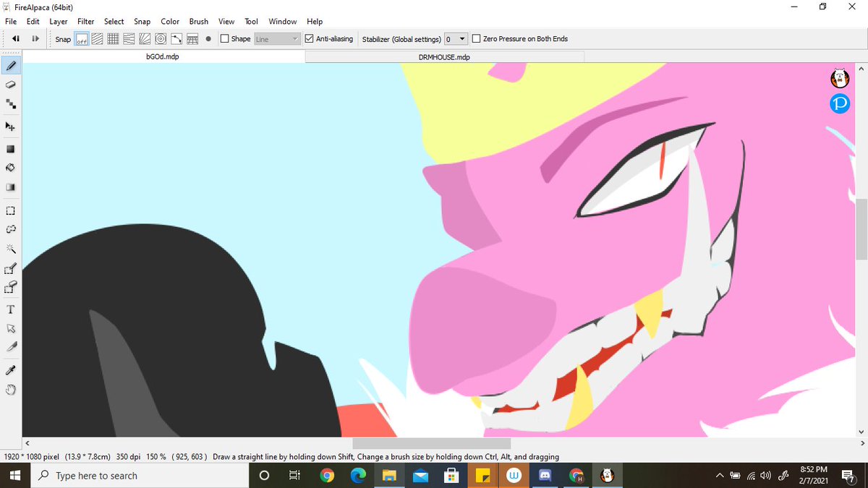Open the Brush menu
Image resolution: width=868 pixels, height=488 pixels.
point(199,22)
